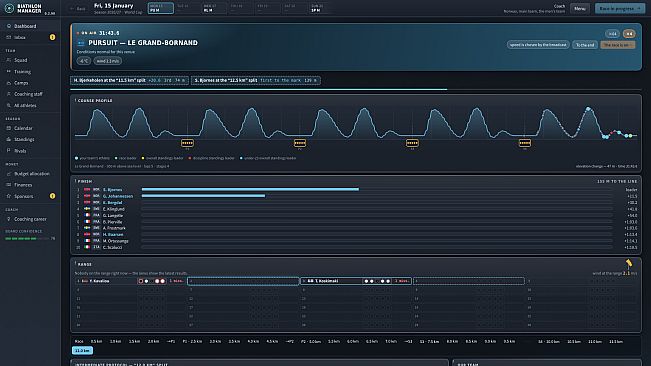Click the Back button in top bar
Viewport: 651px width, 366px height.
(78, 8)
